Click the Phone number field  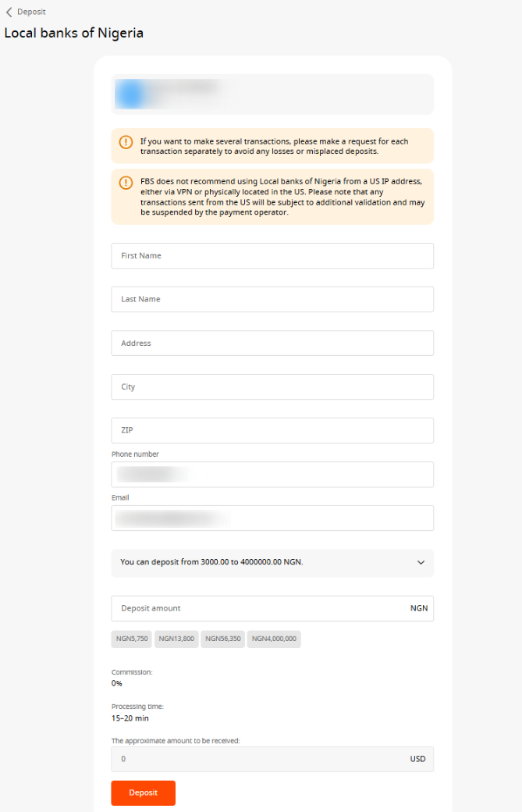[x=272, y=475]
